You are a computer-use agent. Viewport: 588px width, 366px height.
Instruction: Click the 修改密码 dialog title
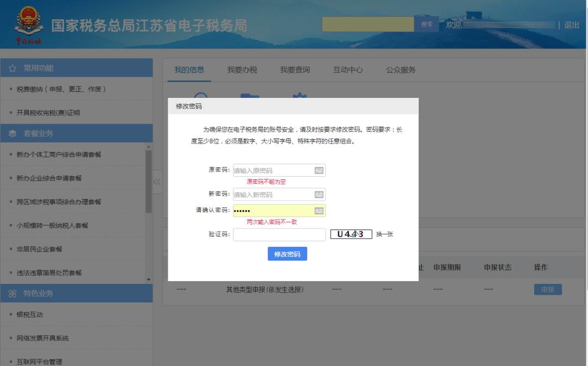pos(189,107)
